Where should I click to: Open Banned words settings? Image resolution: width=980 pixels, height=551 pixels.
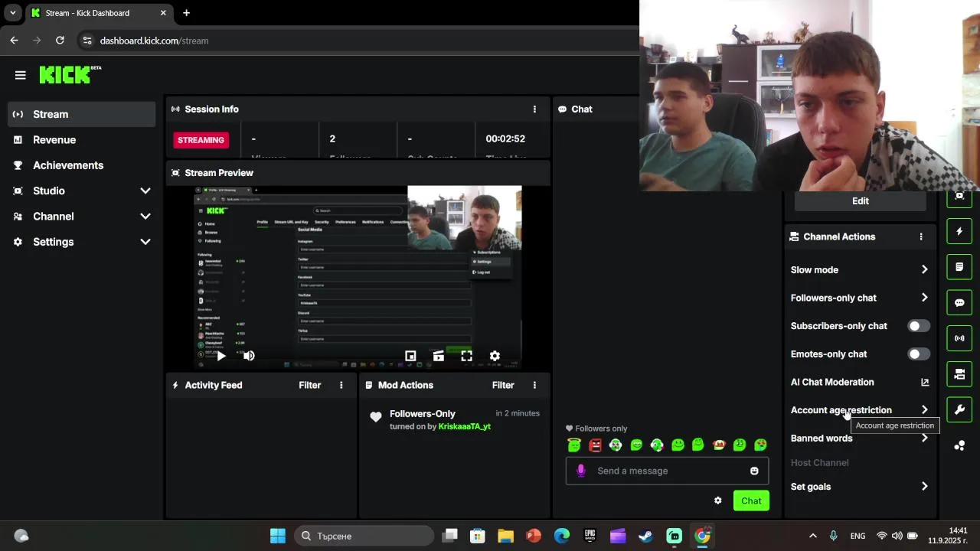pos(860,438)
